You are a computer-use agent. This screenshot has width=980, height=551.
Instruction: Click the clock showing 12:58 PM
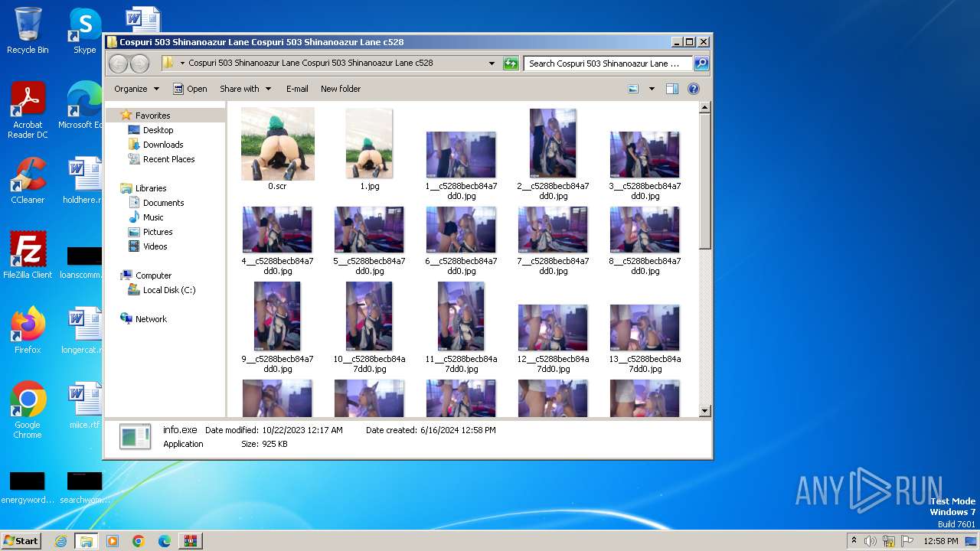(941, 541)
